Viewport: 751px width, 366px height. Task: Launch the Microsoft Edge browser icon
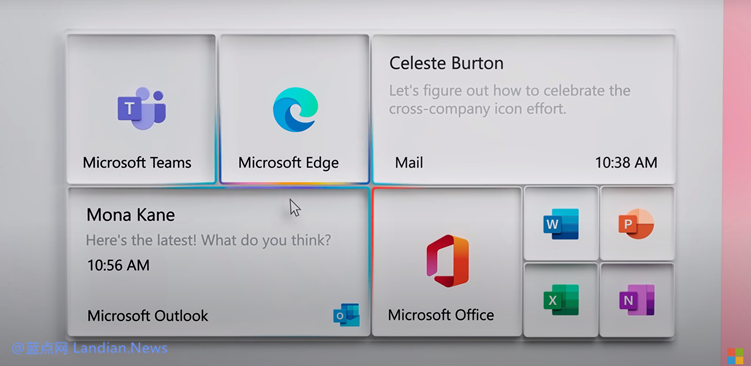[x=296, y=109]
